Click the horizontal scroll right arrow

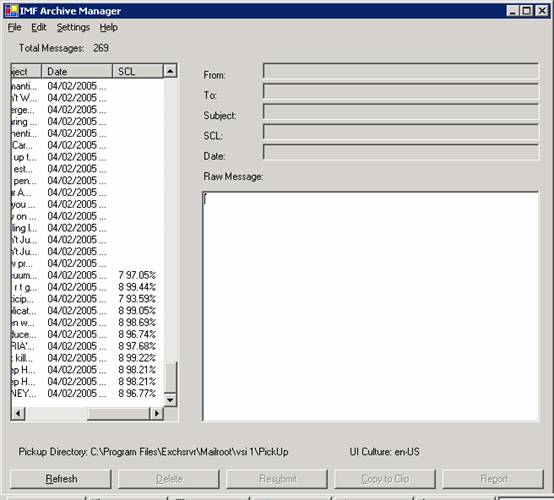(x=157, y=413)
